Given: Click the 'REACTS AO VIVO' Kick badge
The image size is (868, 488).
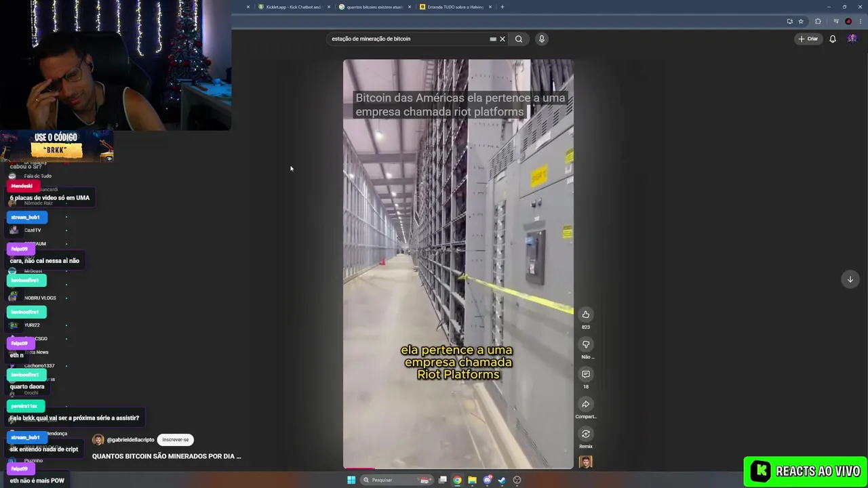Looking at the screenshot, I should 806,471.
